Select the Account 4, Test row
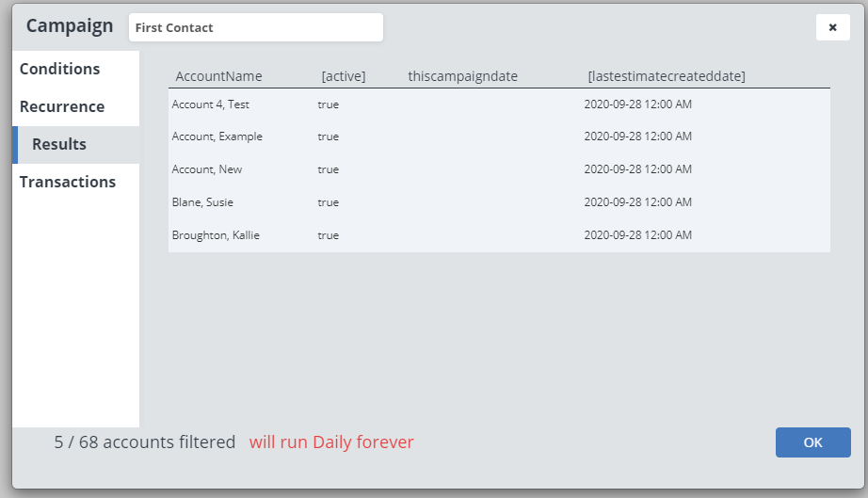Viewport: 868px width, 498px height. coord(211,104)
